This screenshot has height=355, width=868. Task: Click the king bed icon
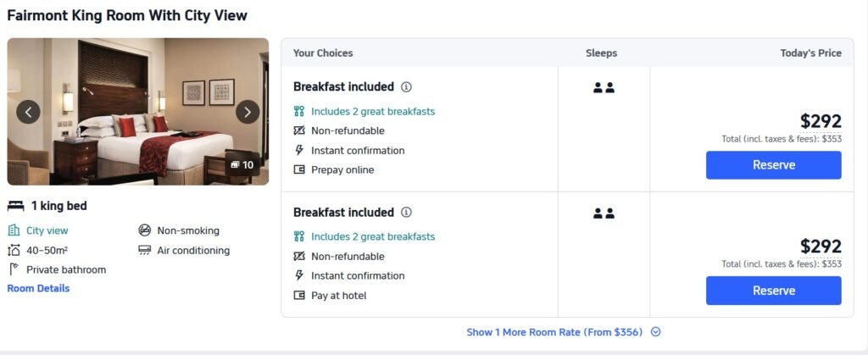(x=15, y=206)
